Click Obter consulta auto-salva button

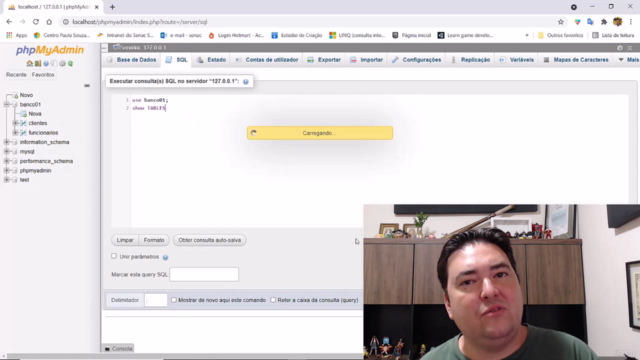pos(209,240)
